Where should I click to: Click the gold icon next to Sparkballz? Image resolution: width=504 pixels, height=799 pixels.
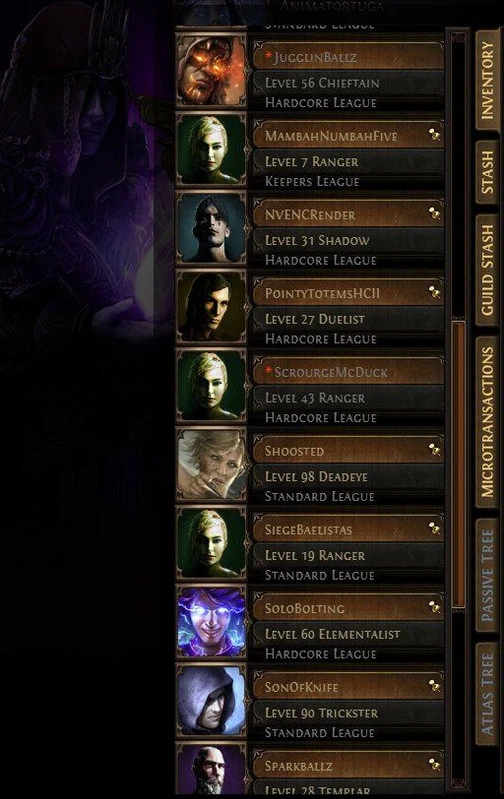pyautogui.click(x=434, y=764)
